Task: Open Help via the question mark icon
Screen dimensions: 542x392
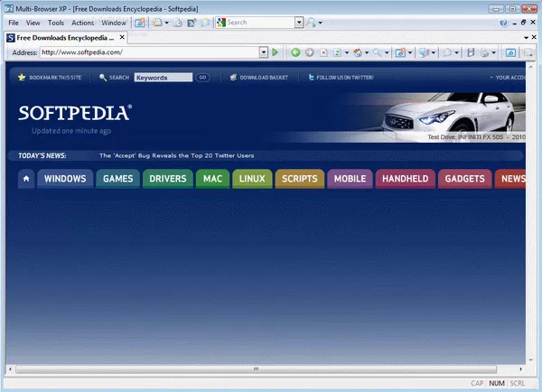Action: click(503, 23)
